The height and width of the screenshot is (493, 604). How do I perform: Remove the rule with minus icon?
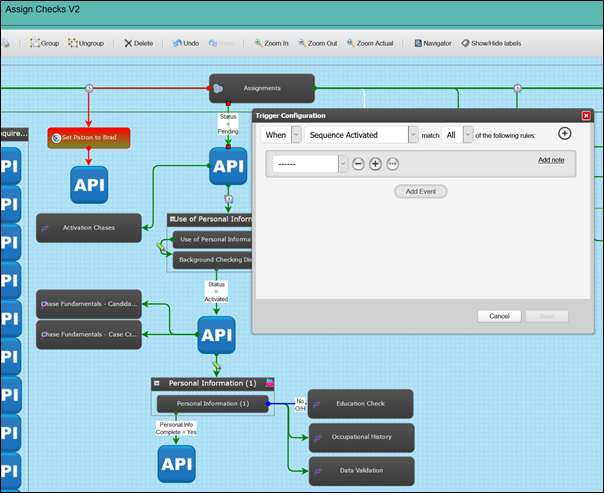[x=358, y=164]
